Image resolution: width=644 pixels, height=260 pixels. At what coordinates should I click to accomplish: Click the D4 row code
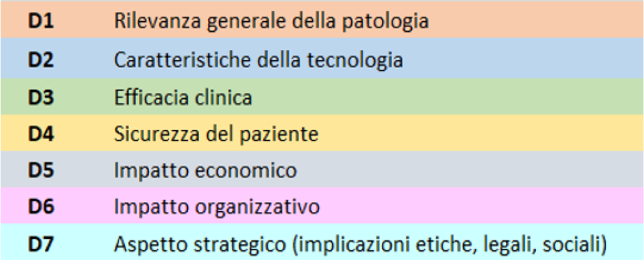(x=41, y=134)
